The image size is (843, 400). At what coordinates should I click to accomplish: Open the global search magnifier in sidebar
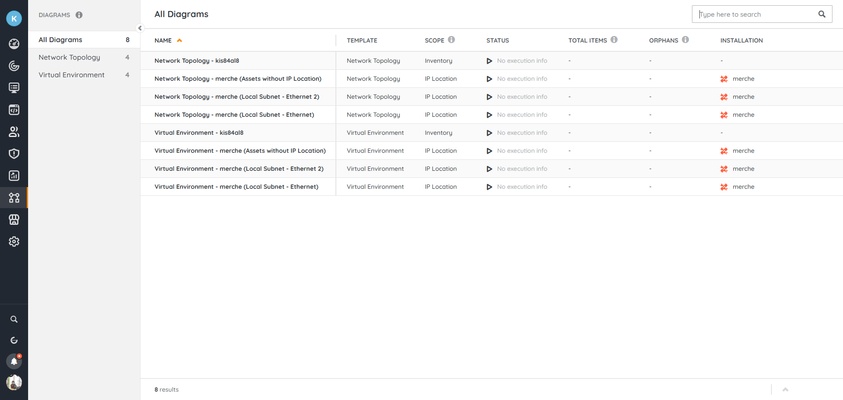coord(14,319)
